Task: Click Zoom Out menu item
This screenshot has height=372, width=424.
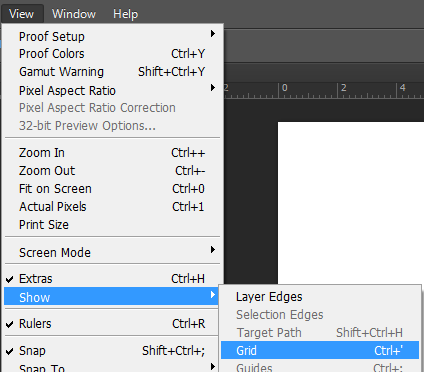Action: 112,171
